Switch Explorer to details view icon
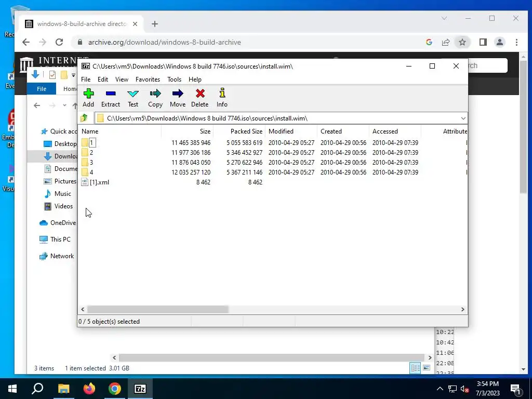 (x=415, y=368)
